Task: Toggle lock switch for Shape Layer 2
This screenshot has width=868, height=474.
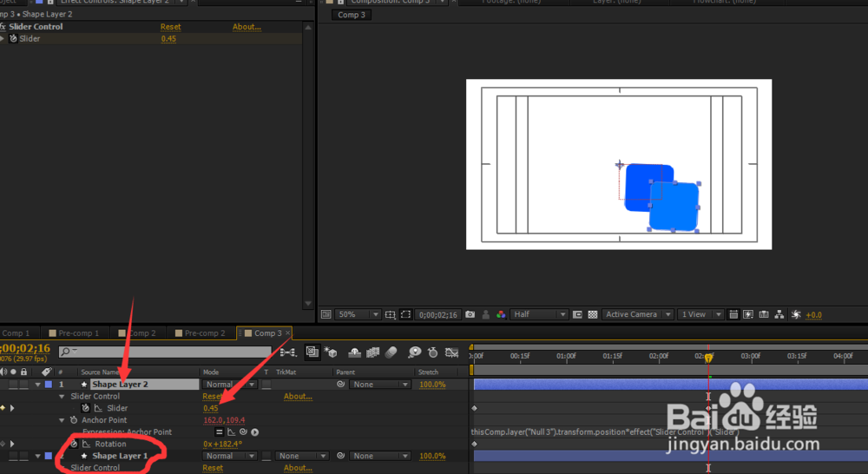Action: 23,385
